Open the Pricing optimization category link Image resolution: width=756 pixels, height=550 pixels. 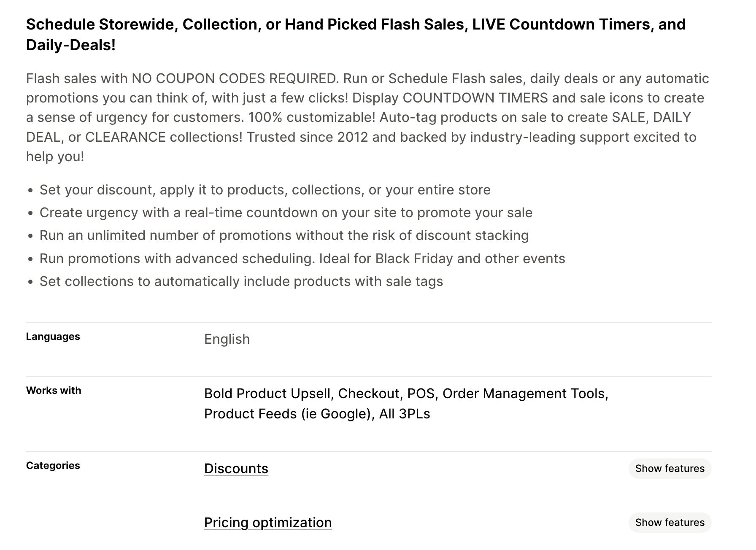(268, 523)
